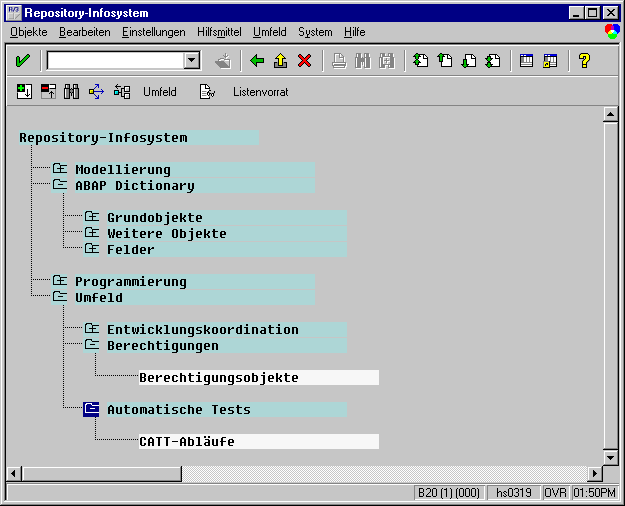Expand the Programmierung folder node

[60, 281]
